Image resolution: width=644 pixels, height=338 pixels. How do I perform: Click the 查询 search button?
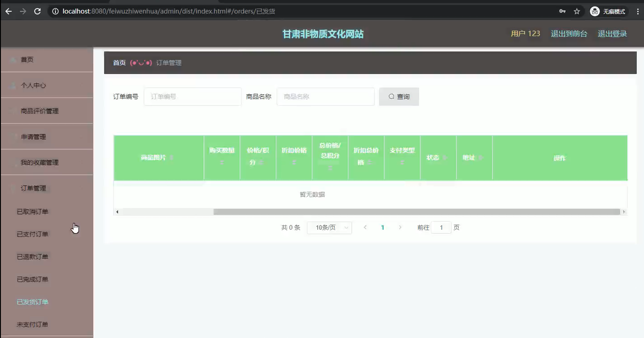[x=399, y=97]
